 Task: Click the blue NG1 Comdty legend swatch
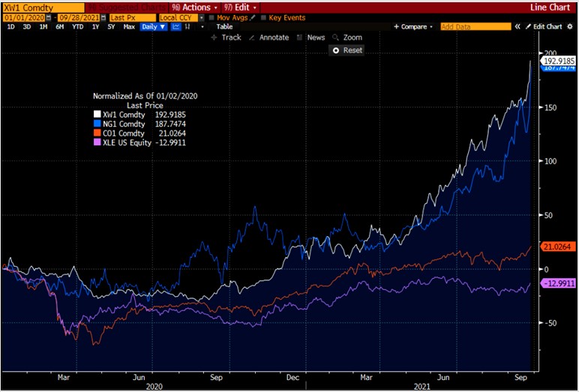click(x=96, y=124)
